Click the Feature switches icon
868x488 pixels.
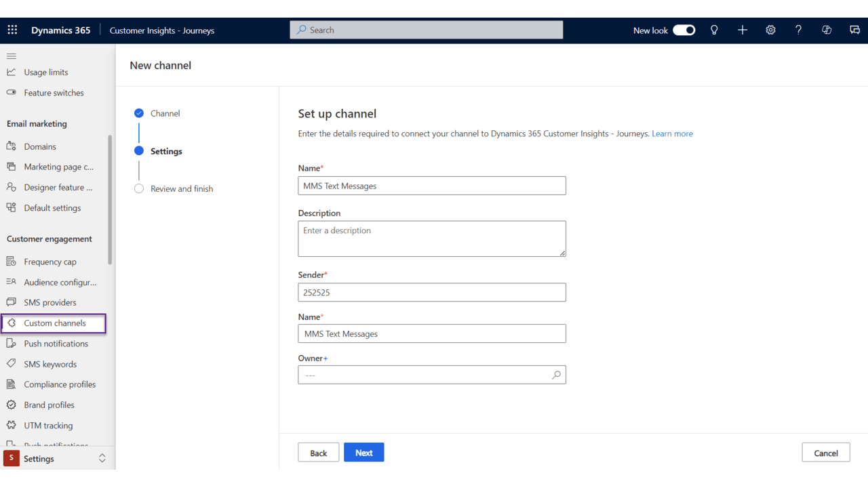(12, 92)
